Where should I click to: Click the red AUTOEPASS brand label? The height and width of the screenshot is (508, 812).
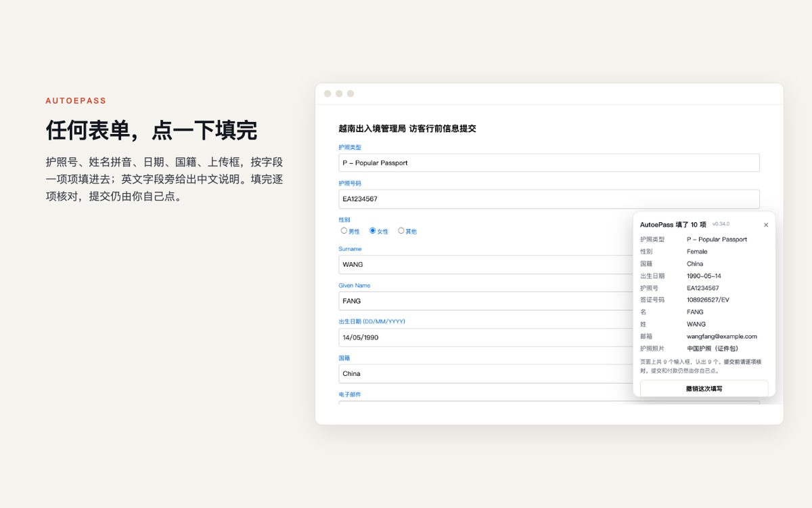76,101
